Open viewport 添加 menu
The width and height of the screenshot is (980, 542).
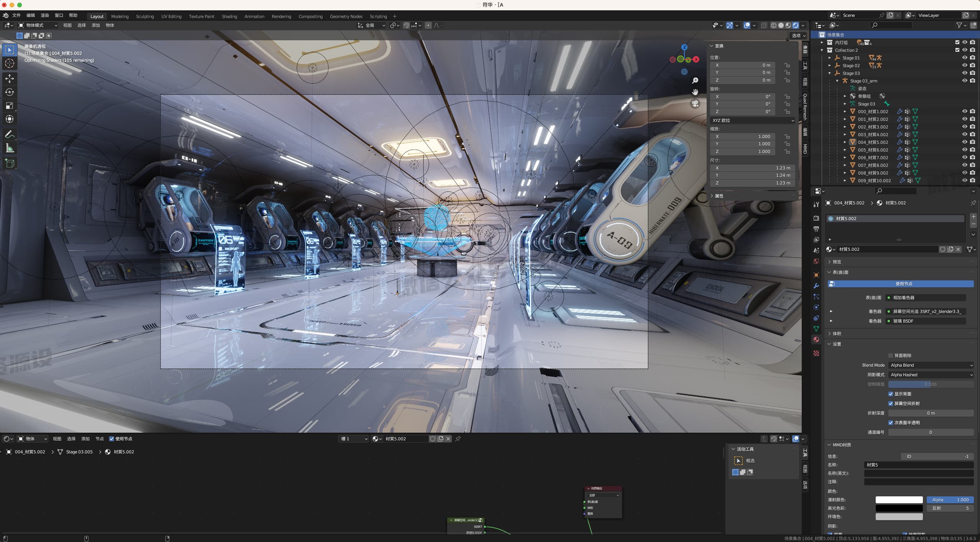coord(96,25)
